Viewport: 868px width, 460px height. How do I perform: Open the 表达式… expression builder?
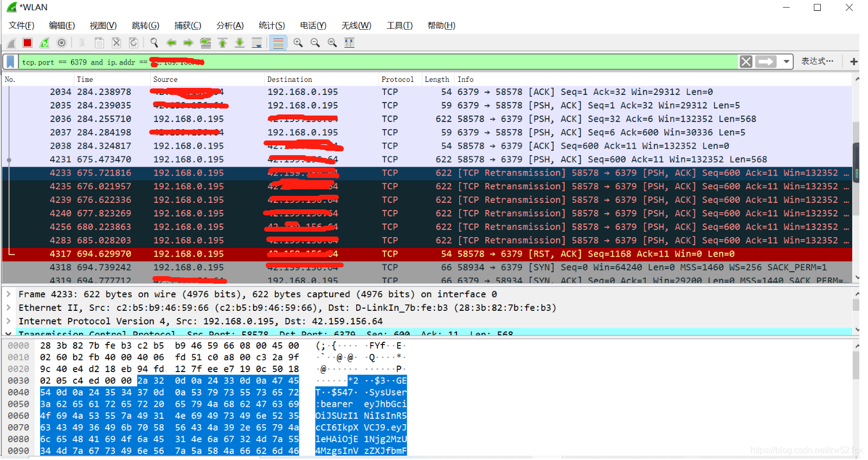click(817, 61)
